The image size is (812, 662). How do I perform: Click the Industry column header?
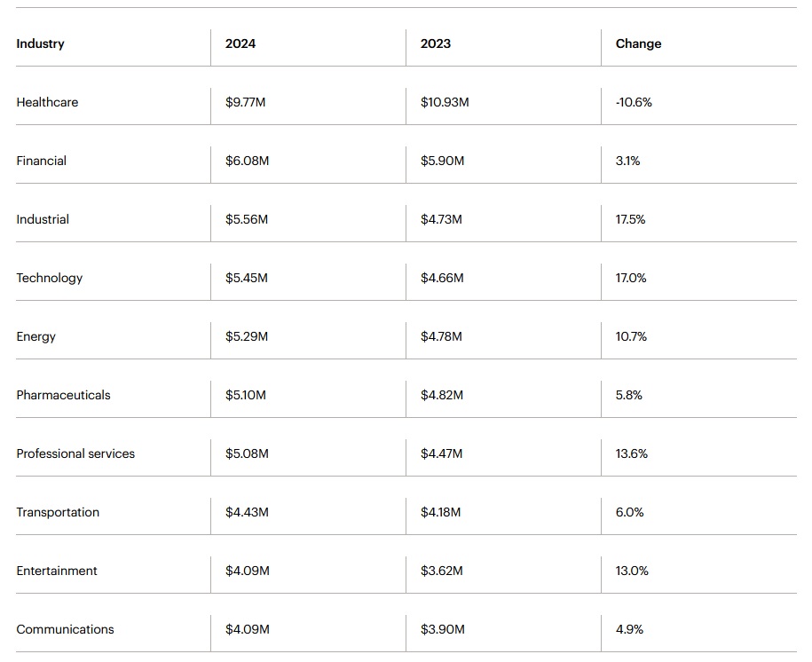click(41, 43)
